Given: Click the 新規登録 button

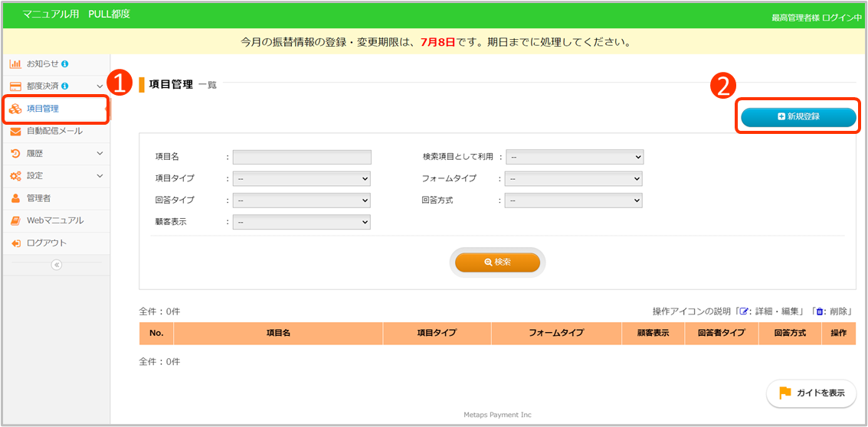Looking at the screenshot, I should pyautogui.click(x=798, y=116).
